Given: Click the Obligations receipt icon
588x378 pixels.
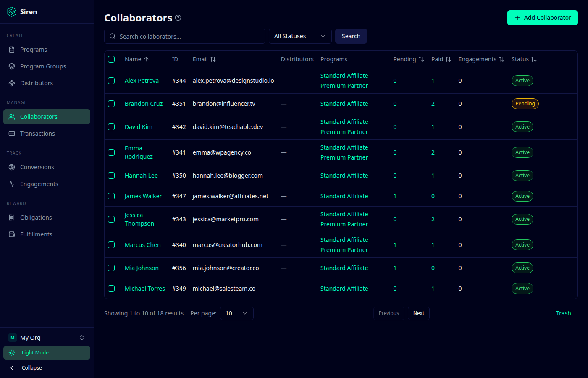Looking at the screenshot, I should (x=12, y=218).
